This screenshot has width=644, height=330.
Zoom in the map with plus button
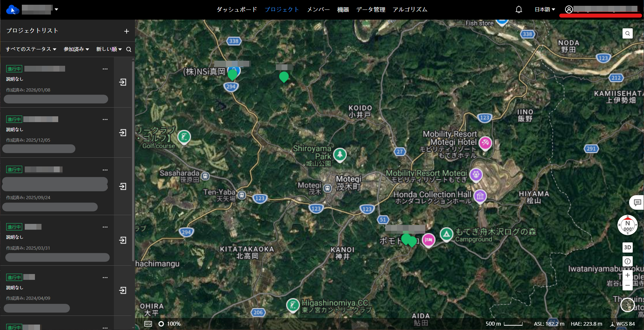click(627, 275)
